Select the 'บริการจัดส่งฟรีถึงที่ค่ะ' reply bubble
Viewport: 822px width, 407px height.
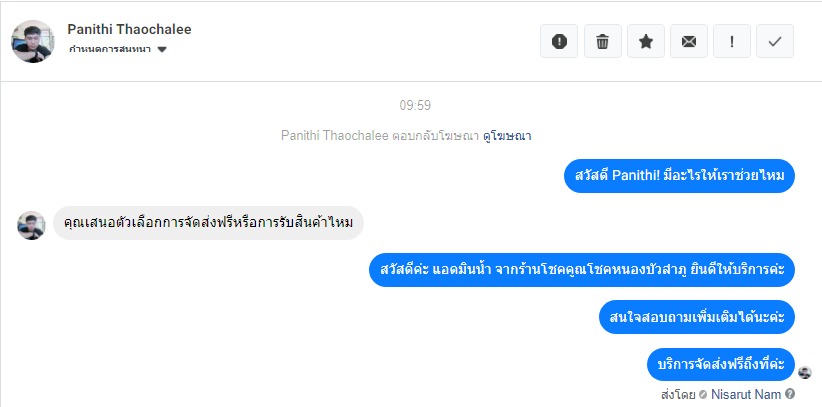coord(720,363)
